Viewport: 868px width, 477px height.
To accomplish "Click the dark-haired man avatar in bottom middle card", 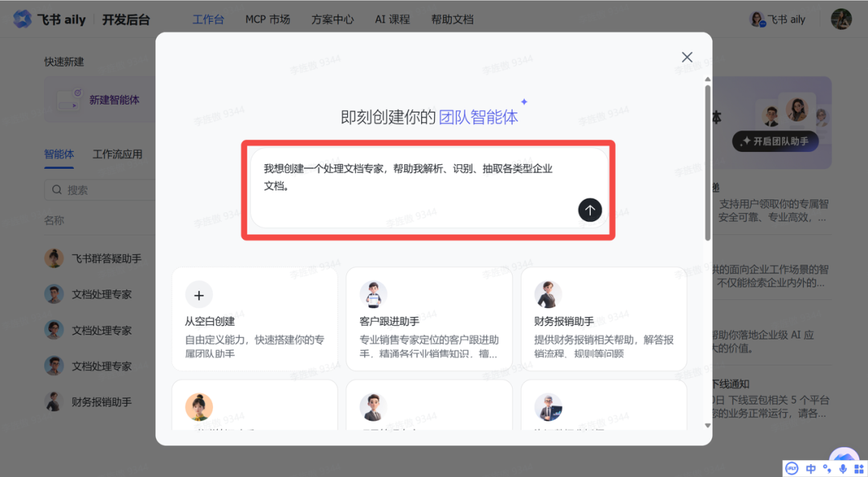I will tap(373, 407).
